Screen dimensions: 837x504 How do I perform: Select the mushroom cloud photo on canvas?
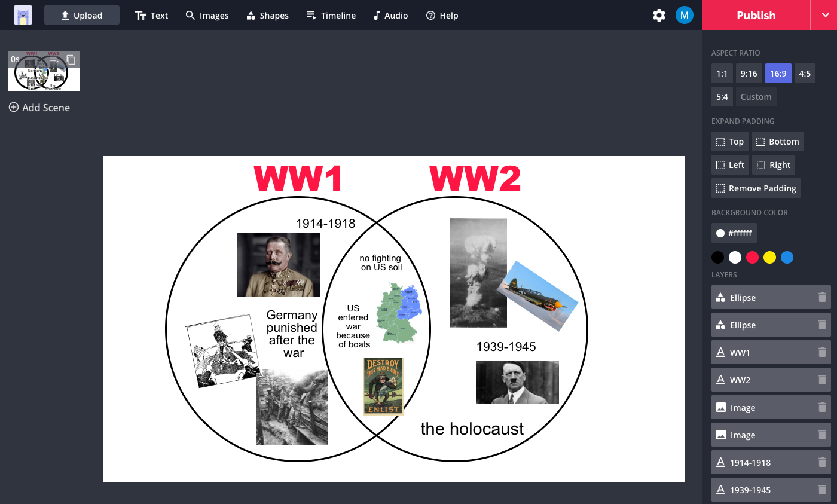tap(478, 273)
